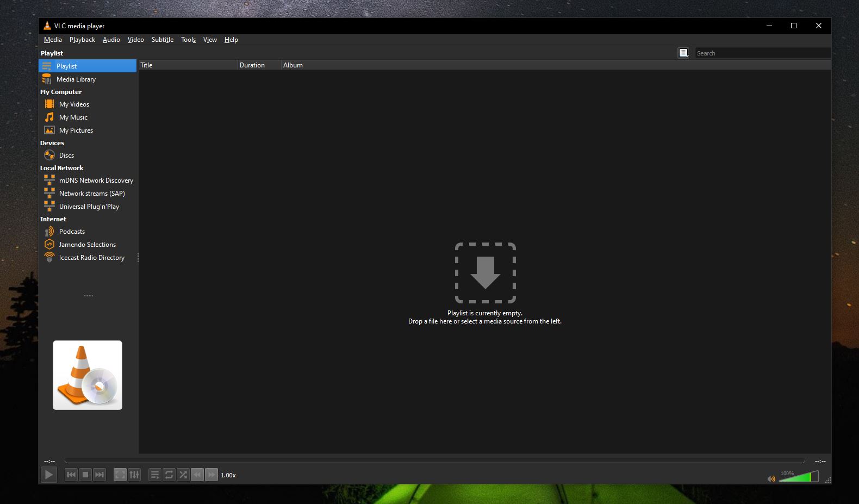
Task: Open Jamendo Selections
Action: [x=88, y=244]
